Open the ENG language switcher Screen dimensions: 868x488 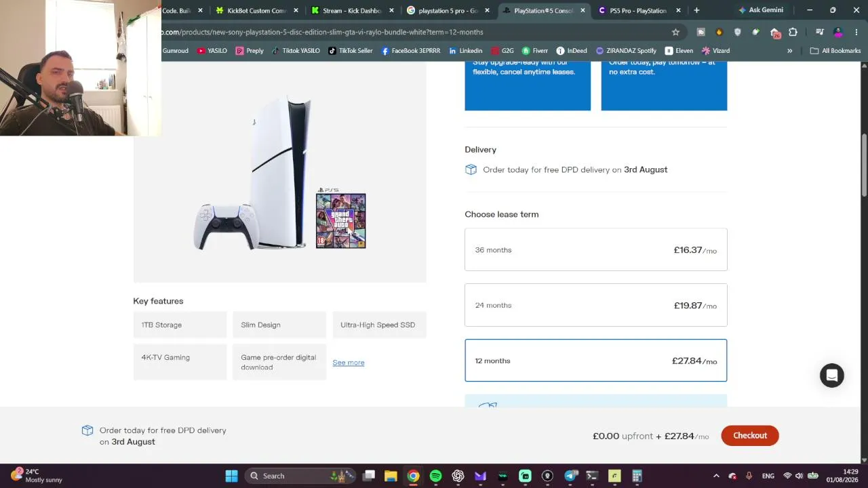(x=768, y=476)
